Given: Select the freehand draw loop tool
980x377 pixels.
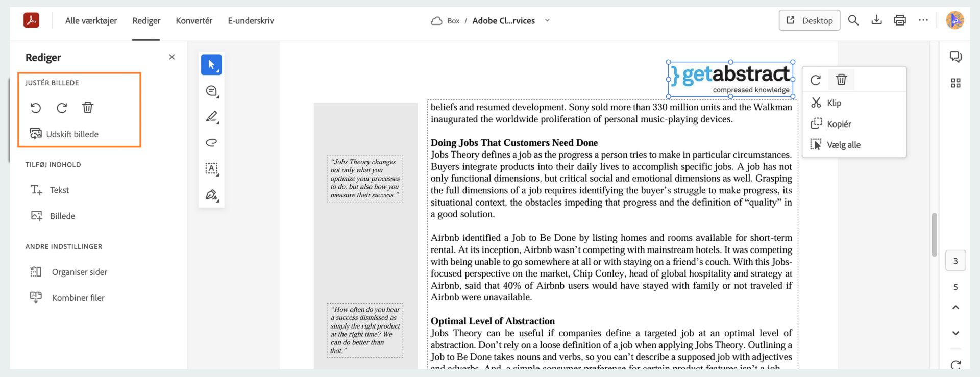Looking at the screenshot, I should click(211, 142).
